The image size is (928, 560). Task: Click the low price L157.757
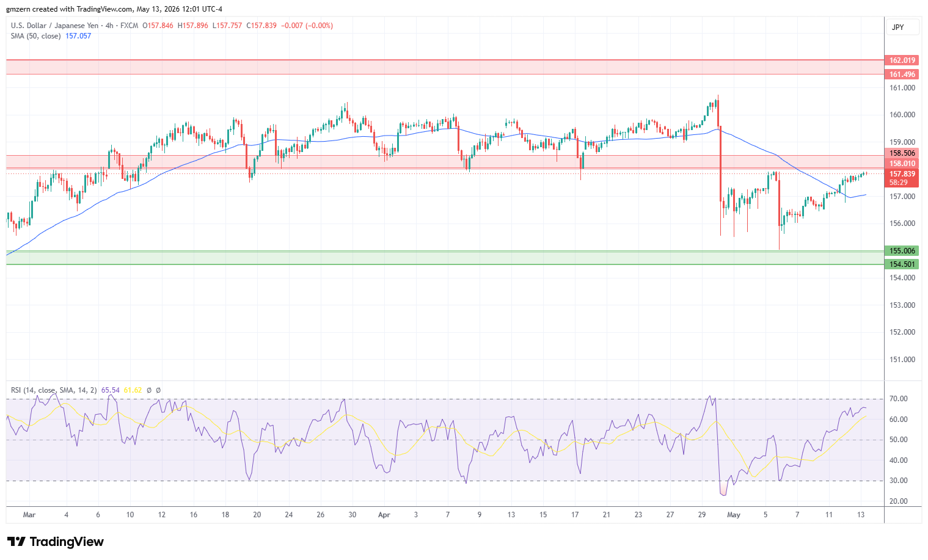coord(227,26)
